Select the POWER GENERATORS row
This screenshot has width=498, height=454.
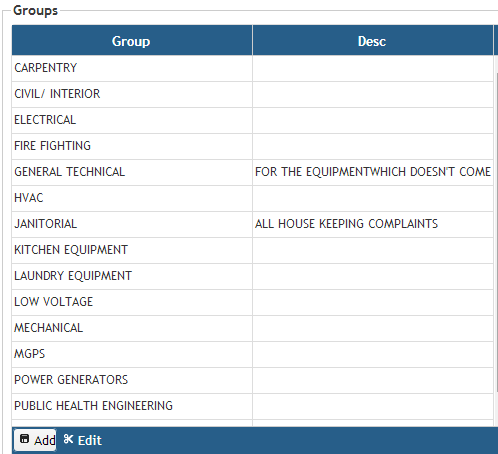pyautogui.click(x=253, y=380)
